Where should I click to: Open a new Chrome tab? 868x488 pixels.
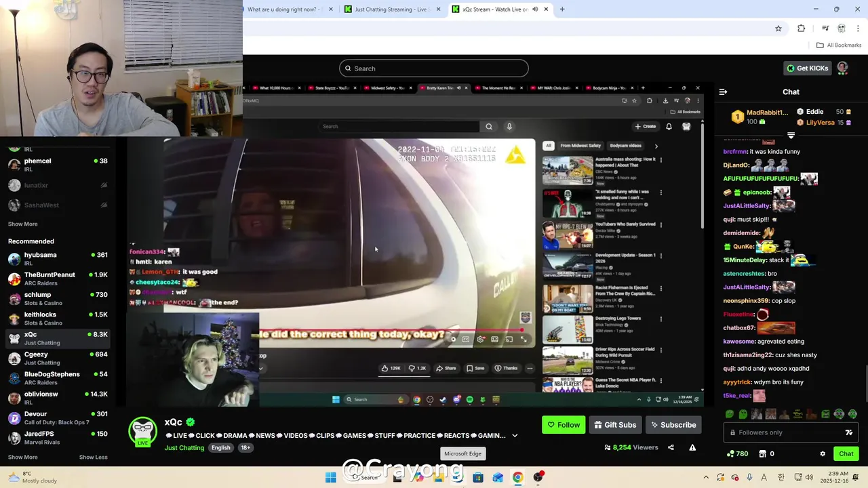(x=562, y=9)
